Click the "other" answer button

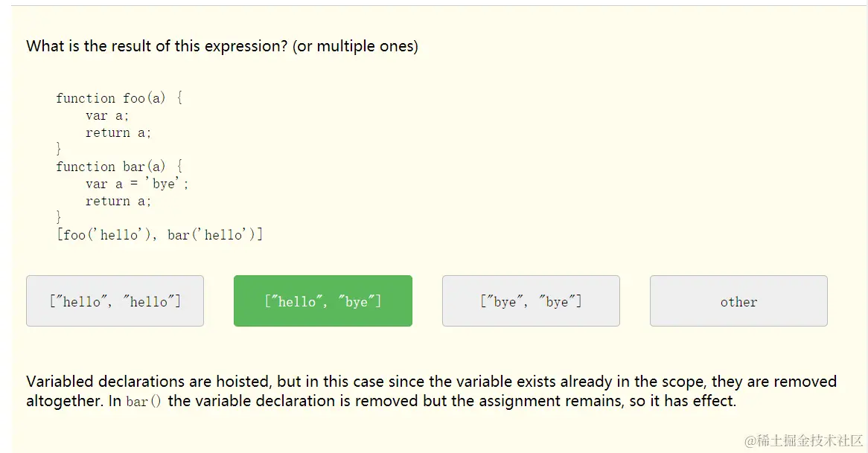click(x=738, y=301)
